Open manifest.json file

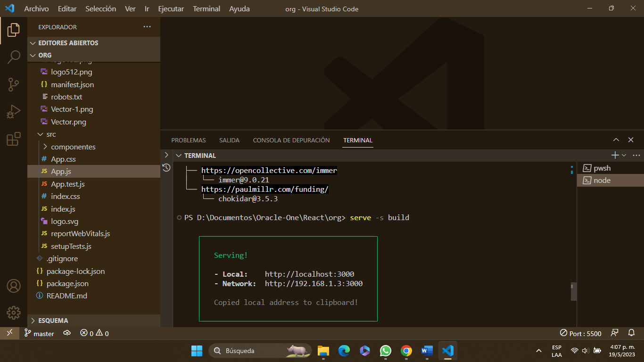coord(94,84)
